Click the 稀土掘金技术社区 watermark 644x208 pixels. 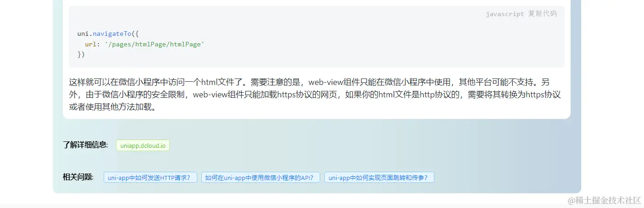pos(605,200)
